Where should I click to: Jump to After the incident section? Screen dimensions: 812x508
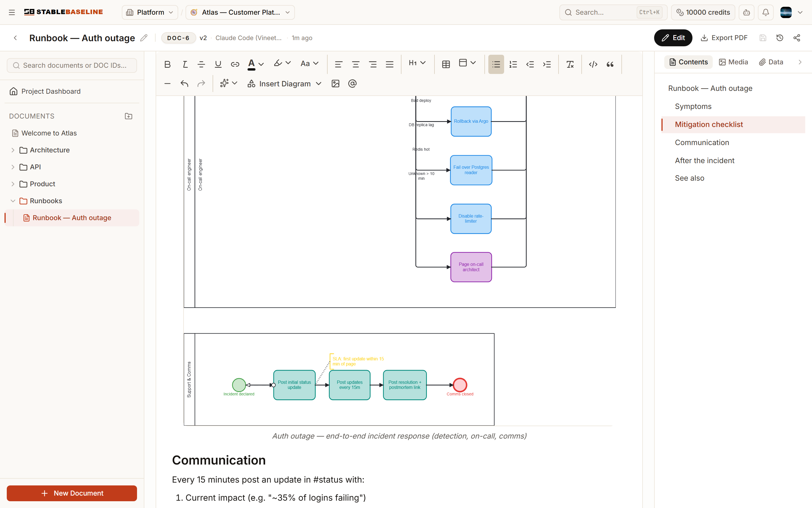[x=704, y=161]
